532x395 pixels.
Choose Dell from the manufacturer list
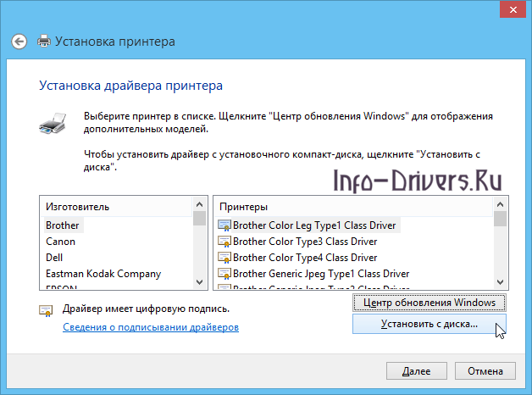click(x=55, y=258)
